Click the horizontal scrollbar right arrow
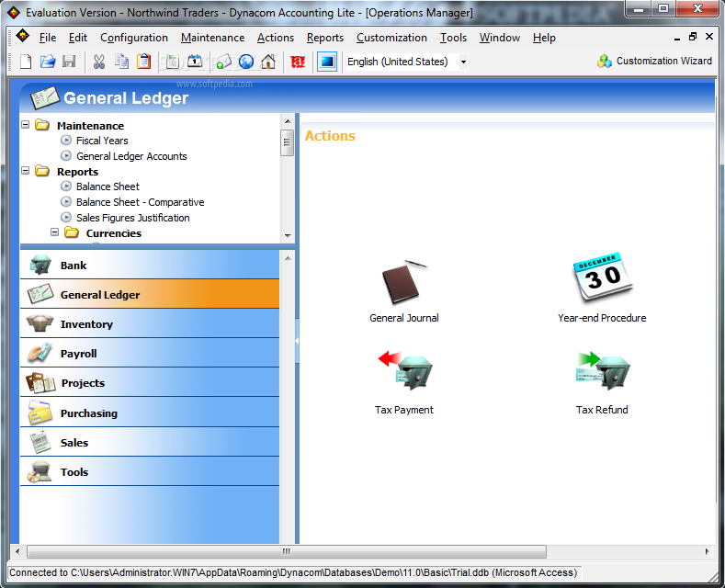The width and height of the screenshot is (725, 588). pyautogui.click(x=707, y=551)
